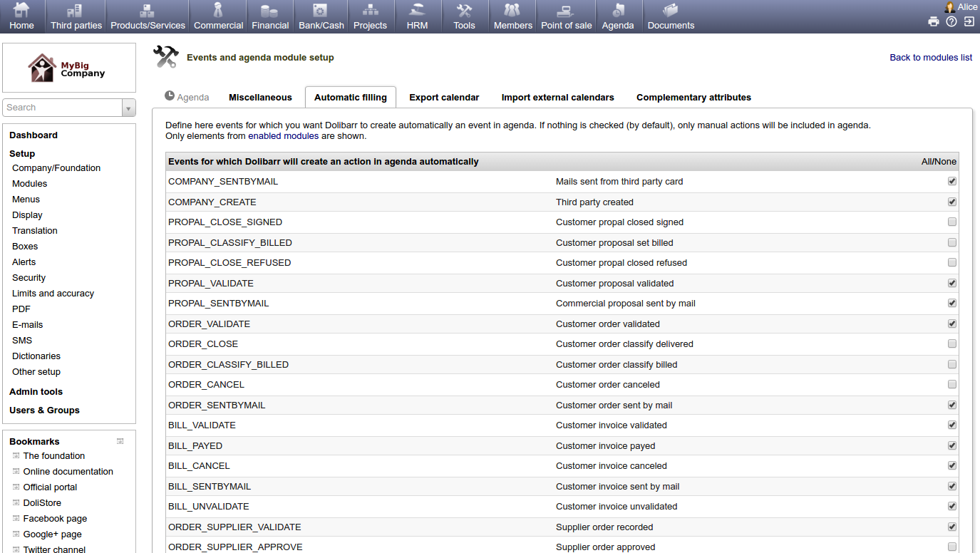
Task: Switch to the Export calendar tab
Action: point(444,97)
